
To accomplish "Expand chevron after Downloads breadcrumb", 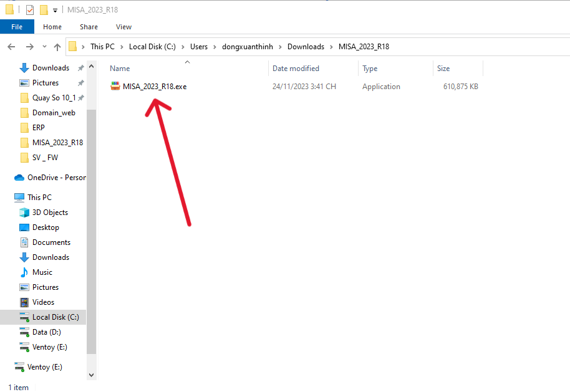I will click(x=331, y=47).
